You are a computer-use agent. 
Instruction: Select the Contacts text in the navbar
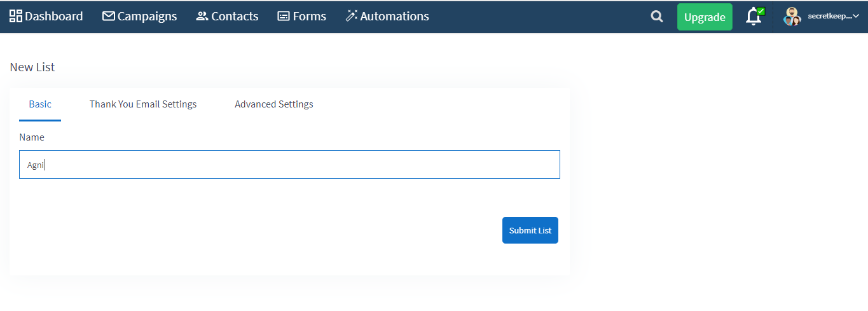point(235,16)
